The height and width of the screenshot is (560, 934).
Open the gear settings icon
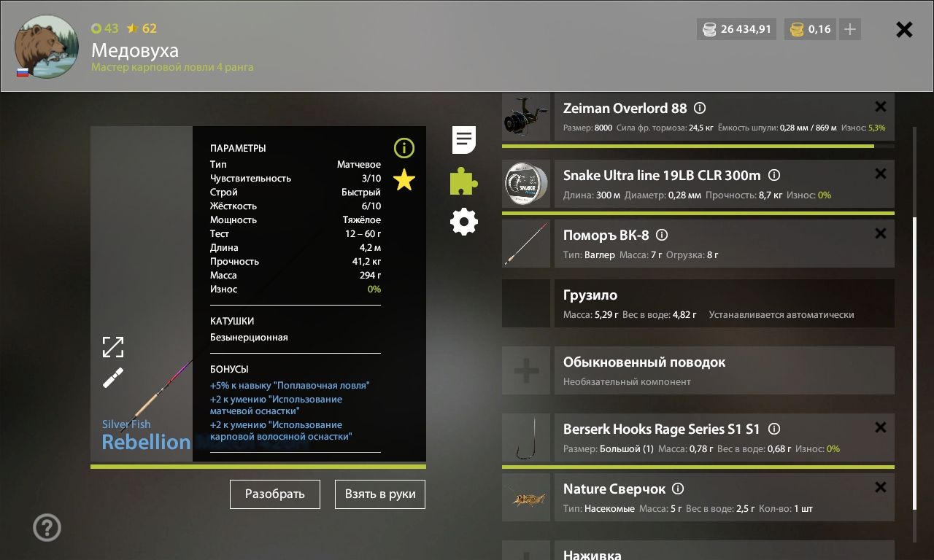pos(464,222)
